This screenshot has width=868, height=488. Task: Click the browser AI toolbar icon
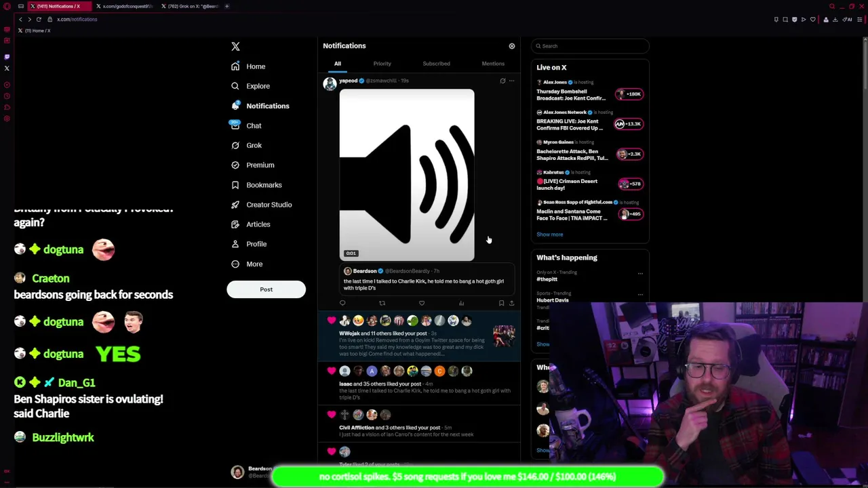847,20
